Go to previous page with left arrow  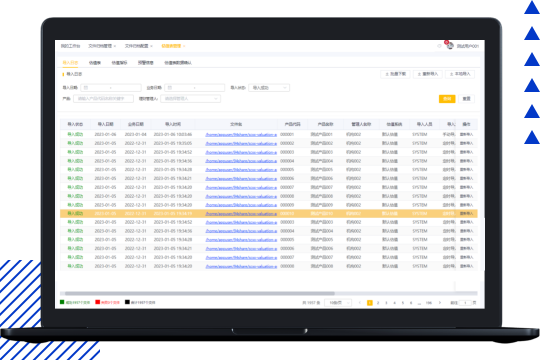360,302
